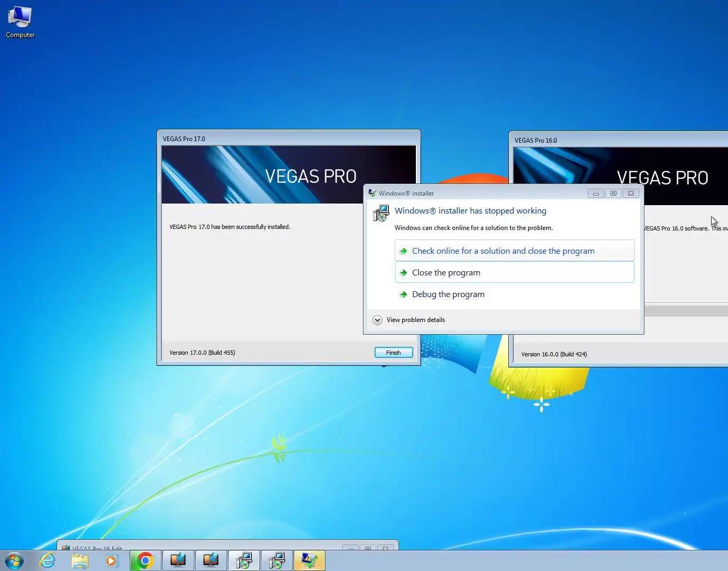Viewport: 728px width, 571px height.
Task: Switch to Google Chrome on taskbar
Action: click(145, 560)
